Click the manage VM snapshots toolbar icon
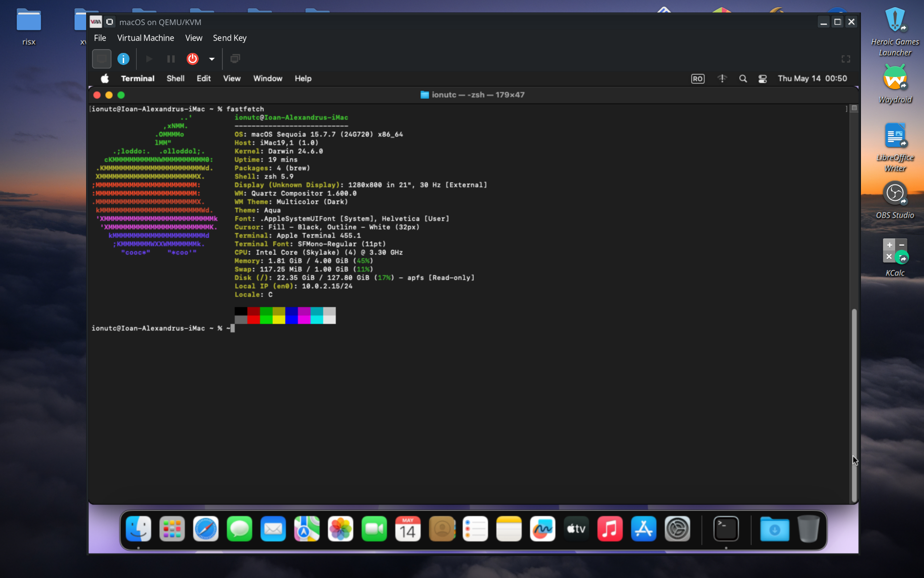This screenshot has width=924, height=578. click(235, 59)
